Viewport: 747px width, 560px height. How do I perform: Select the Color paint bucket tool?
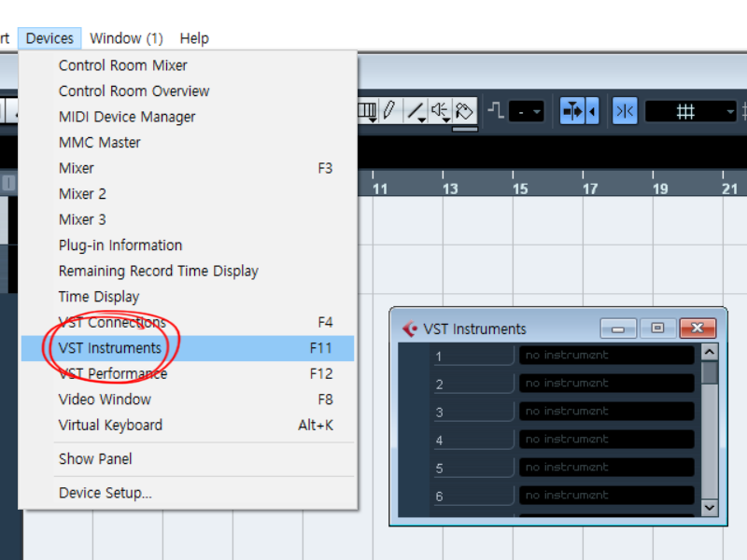click(464, 111)
